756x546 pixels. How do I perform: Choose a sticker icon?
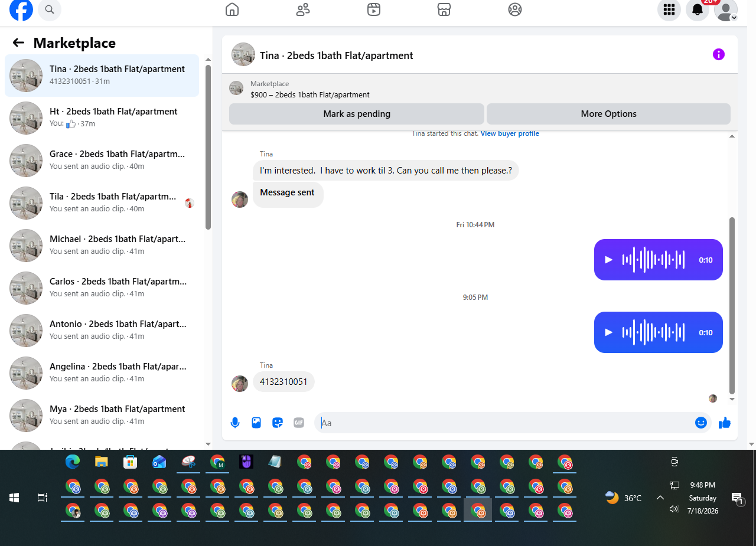[x=278, y=423]
